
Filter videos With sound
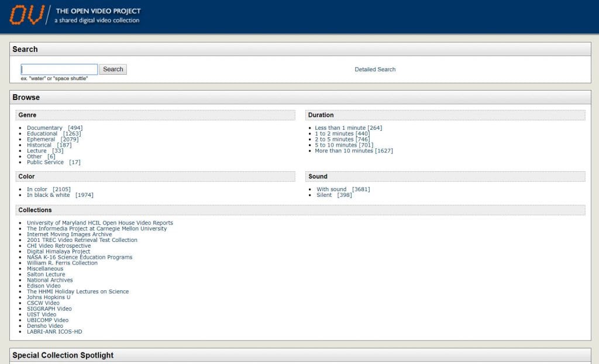click(331, 189)
